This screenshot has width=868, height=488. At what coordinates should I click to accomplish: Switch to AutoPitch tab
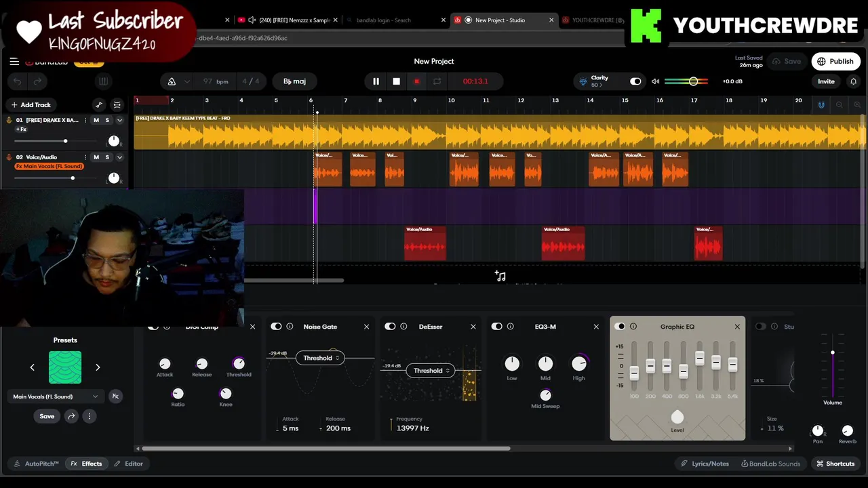[37, 464]
